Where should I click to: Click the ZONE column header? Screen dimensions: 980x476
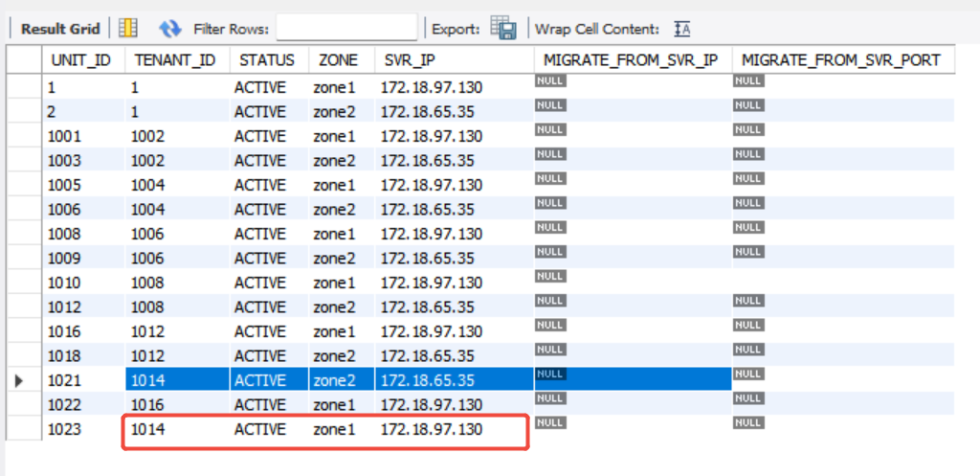coord(337,60)
